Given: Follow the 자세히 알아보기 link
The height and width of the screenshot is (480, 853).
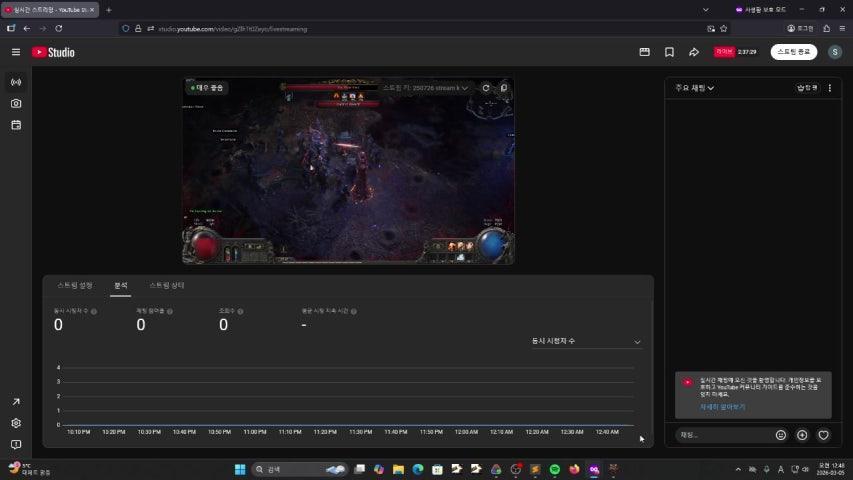Looking at the screenshot, I should coord(722,408).
